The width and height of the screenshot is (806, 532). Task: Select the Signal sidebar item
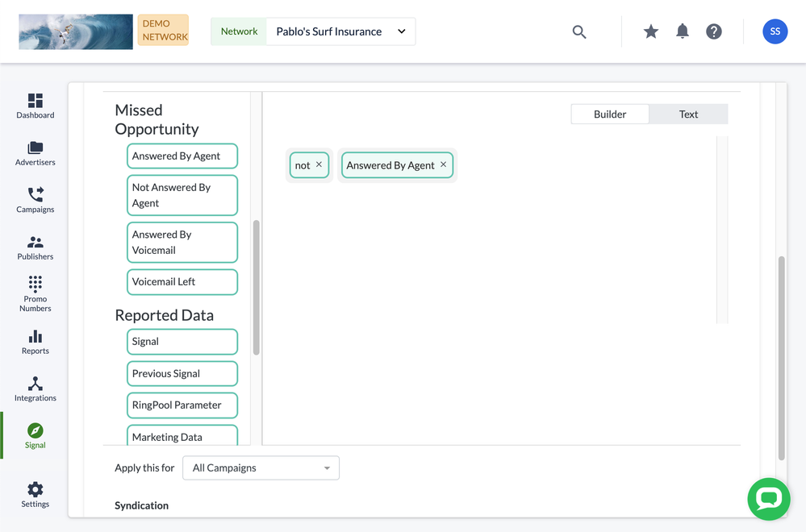pos(35,436)
